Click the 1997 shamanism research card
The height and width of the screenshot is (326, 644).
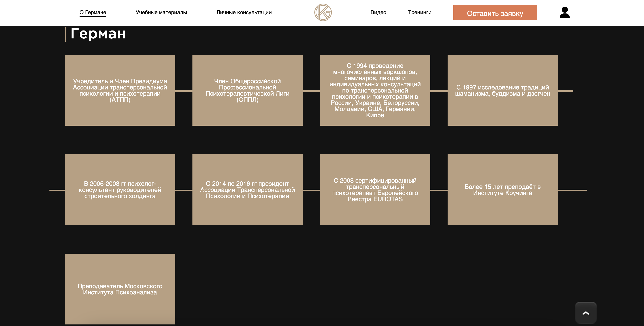[502, 90]
